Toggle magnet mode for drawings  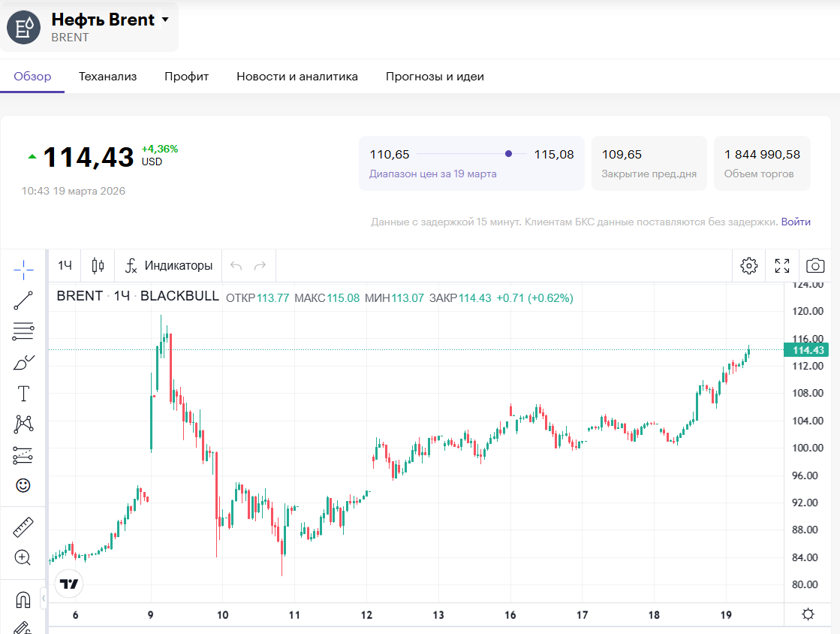coord(23,599)
